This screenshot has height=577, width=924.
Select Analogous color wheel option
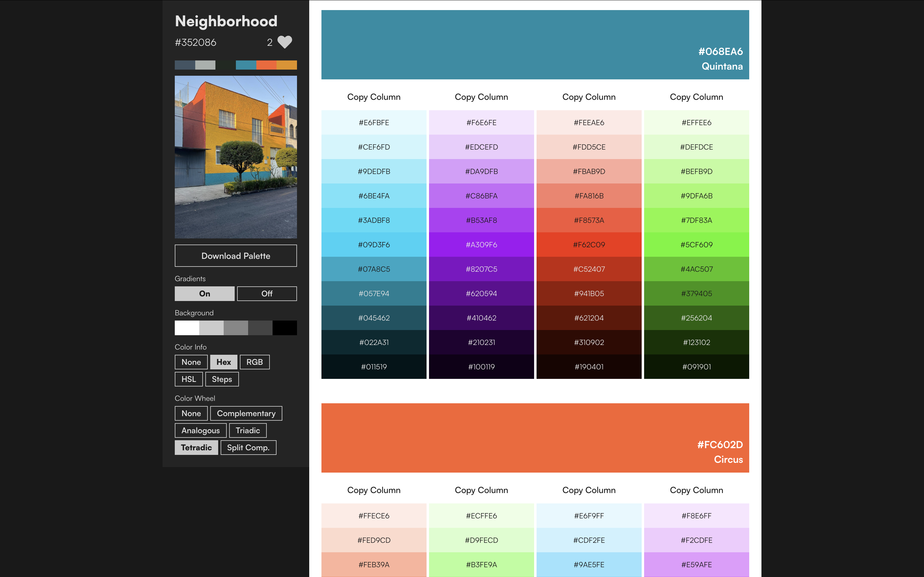point(200,430)
